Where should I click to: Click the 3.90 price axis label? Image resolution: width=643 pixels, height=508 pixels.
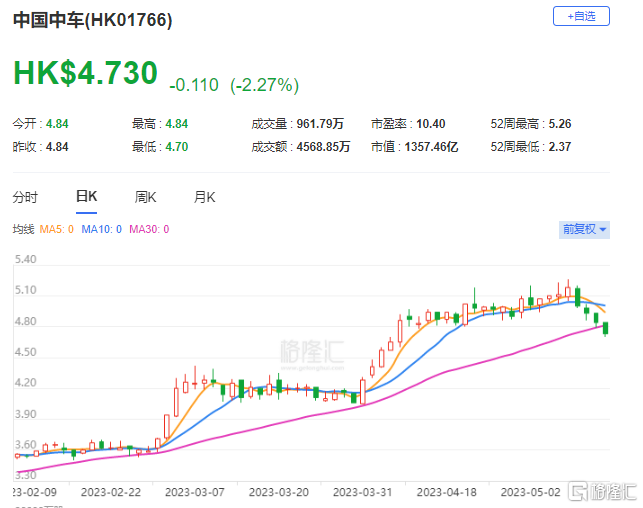pyautogui.click(x=25, y=414)
